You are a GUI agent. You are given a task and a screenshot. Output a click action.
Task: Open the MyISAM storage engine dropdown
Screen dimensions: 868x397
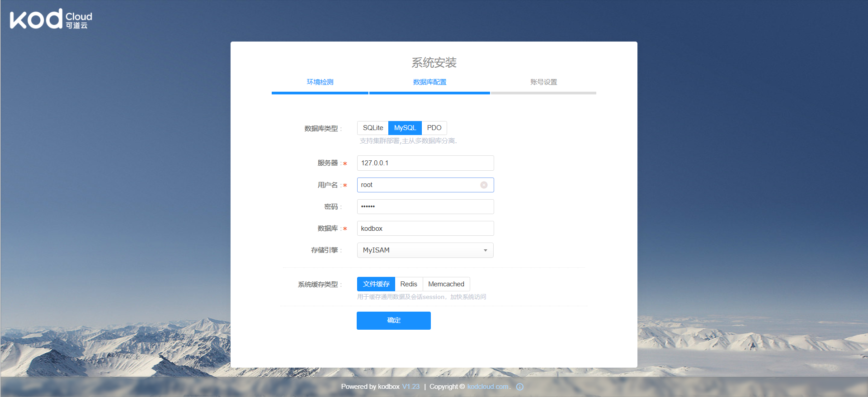pos(420,250)
